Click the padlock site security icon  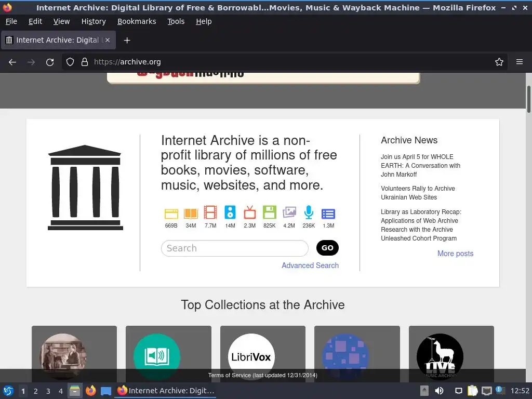tap(85, 62)
